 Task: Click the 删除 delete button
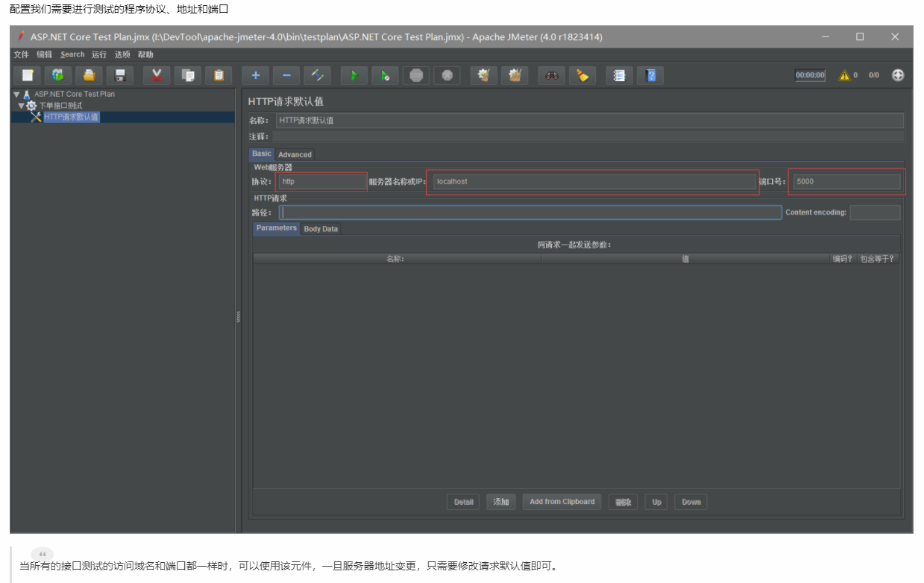[x=623, y=502]
